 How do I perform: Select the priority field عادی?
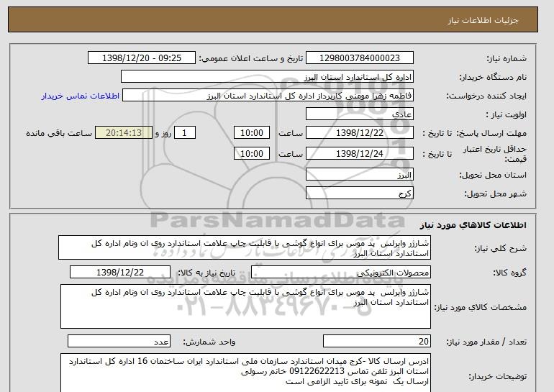coord(359,114)
